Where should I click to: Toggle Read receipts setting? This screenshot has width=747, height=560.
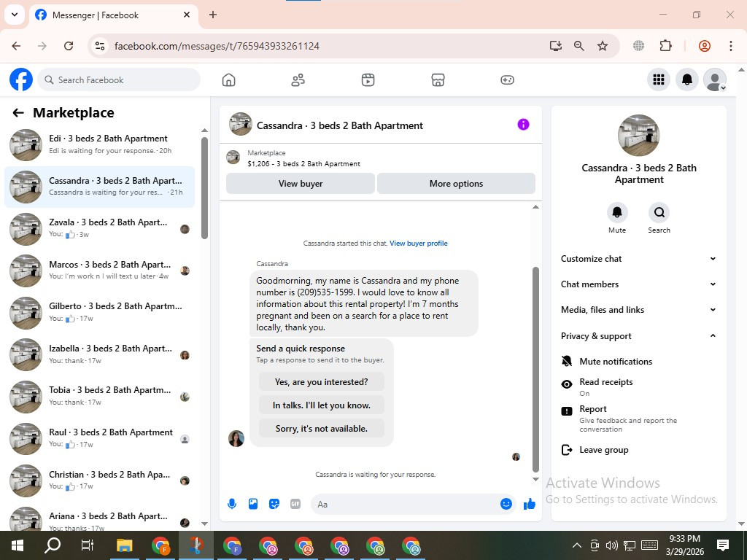[x=638, y=386]
